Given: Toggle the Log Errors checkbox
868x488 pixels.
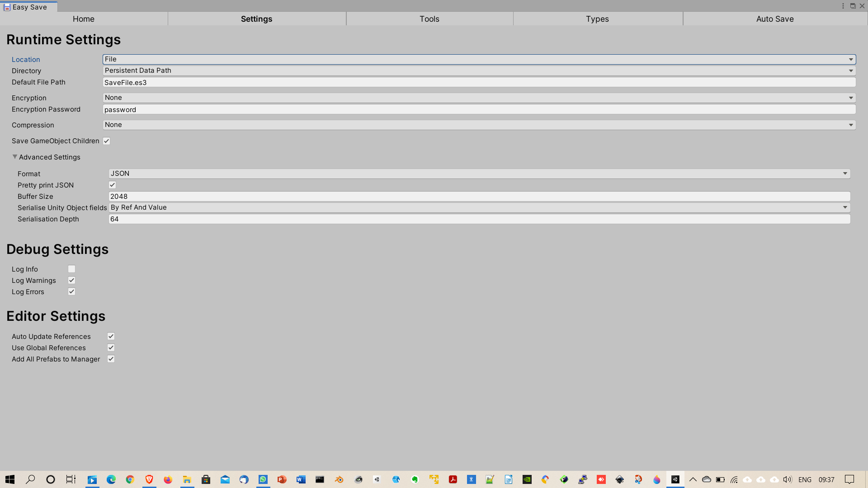Looking at the screenshot, I should click(x=71, y=291).
